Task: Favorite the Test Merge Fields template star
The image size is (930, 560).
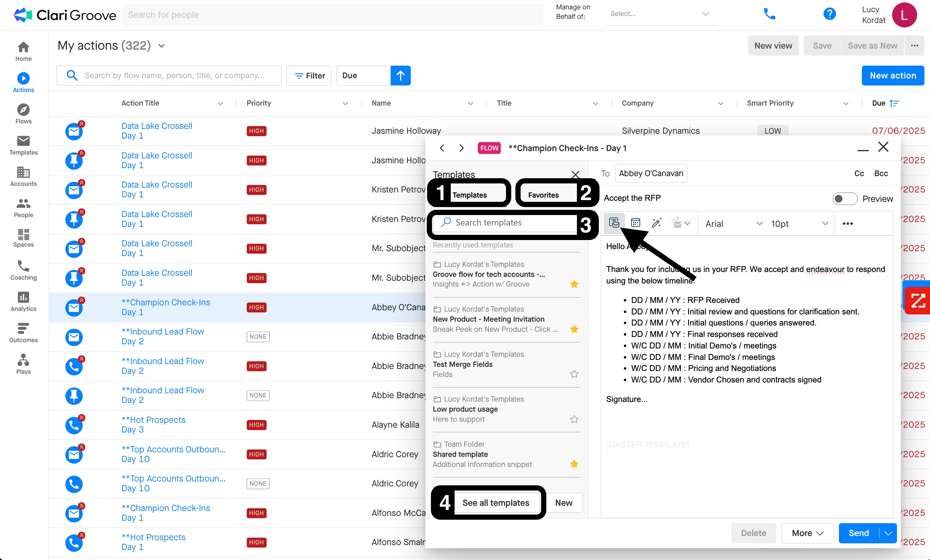Action: coord(574,374)
